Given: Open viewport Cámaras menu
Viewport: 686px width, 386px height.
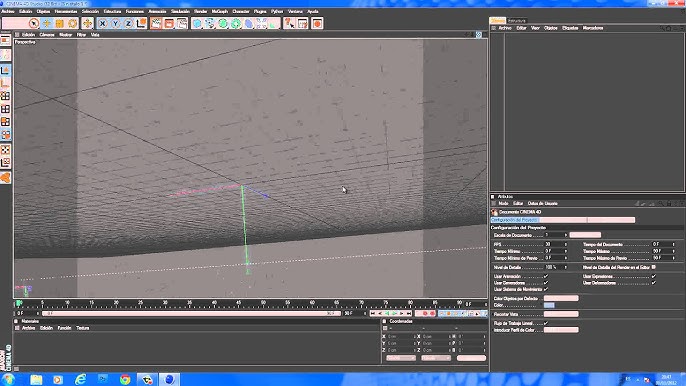Looking at the screenshot, I should (47, 35).
